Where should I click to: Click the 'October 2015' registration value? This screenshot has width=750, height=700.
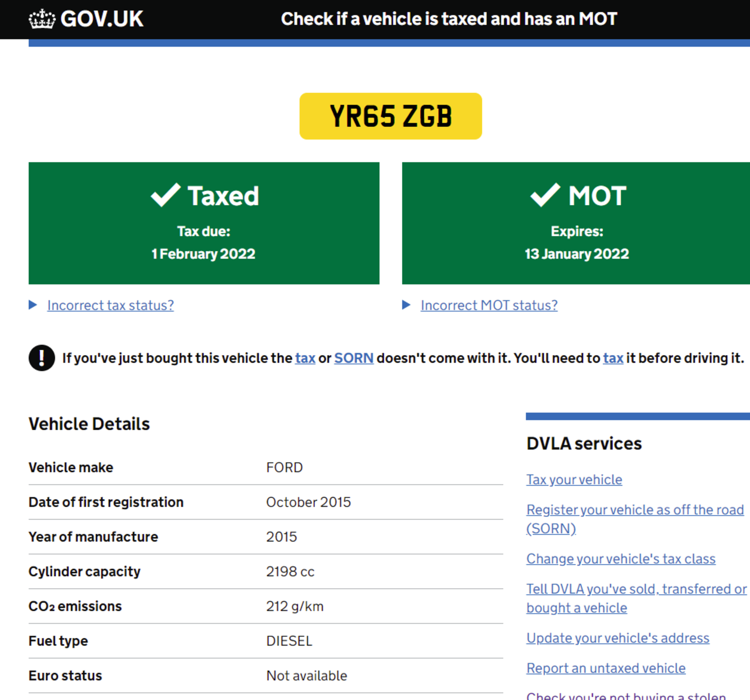click(309, 502)
